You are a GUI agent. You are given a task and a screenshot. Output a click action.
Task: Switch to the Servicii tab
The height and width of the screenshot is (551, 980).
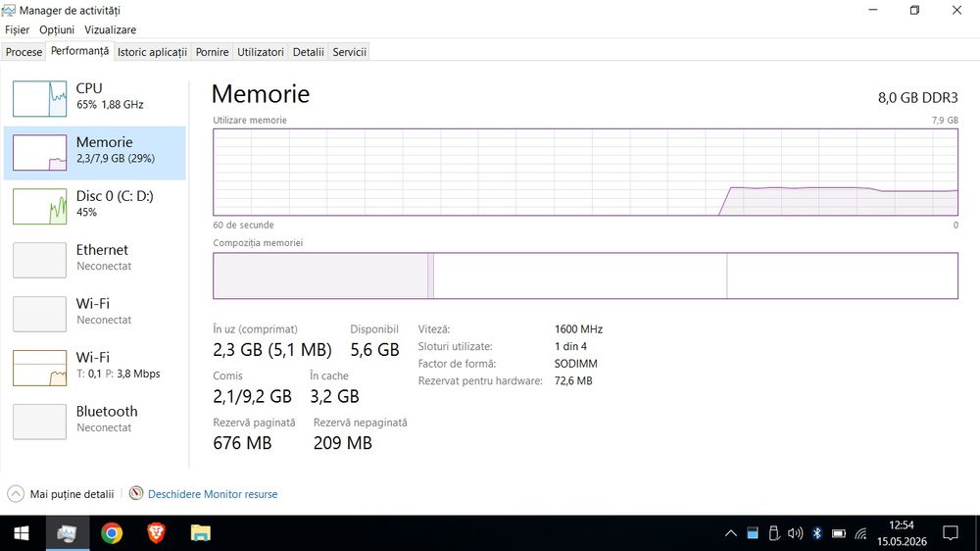[x=350, y=52]
